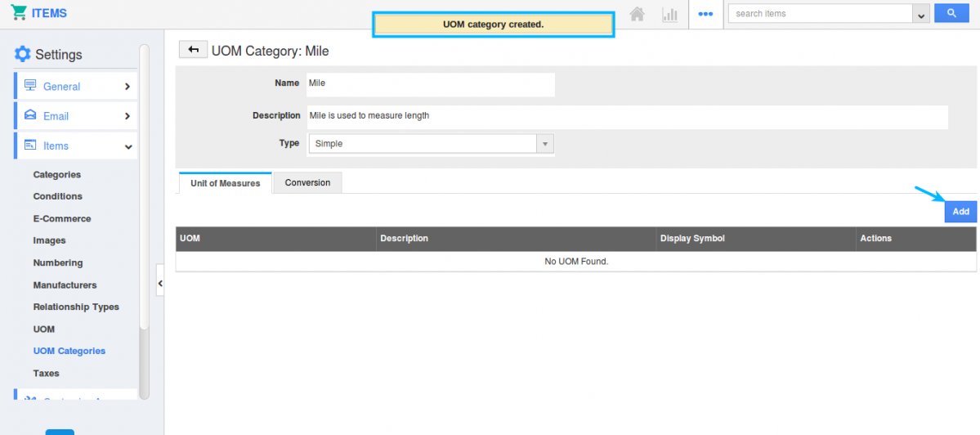The height and width of the screenshot is (435, 980).
Task: Open the UOM settings page
Action: (44, 329)
